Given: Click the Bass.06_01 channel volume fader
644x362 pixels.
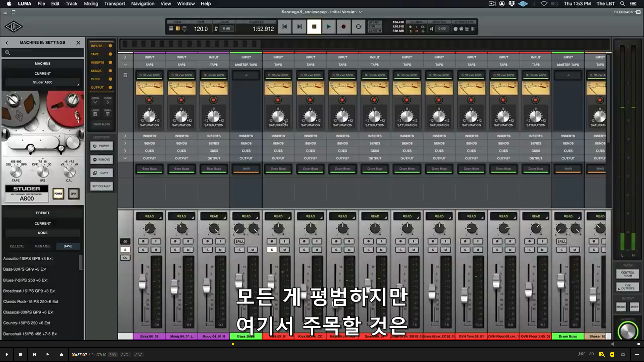Looking at the screenshot, I should pyautogui.click(x=142, y=281).
